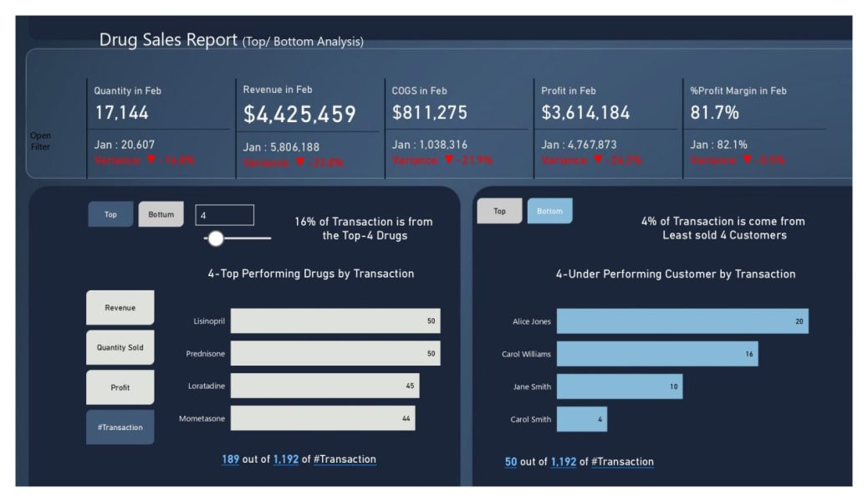Select the Profit metric button
This screenshot has width=868, height=502.
pos(120,387)
